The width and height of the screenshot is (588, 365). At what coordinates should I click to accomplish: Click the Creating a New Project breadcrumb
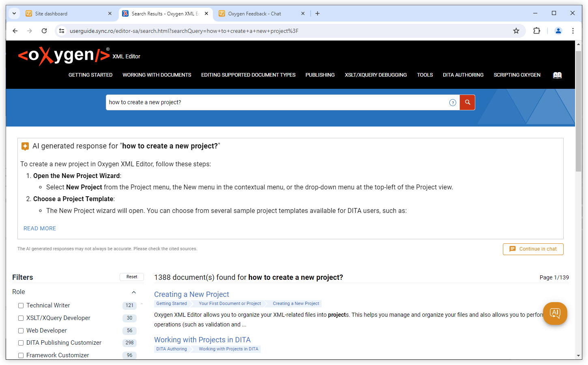[x=296, y=303]
